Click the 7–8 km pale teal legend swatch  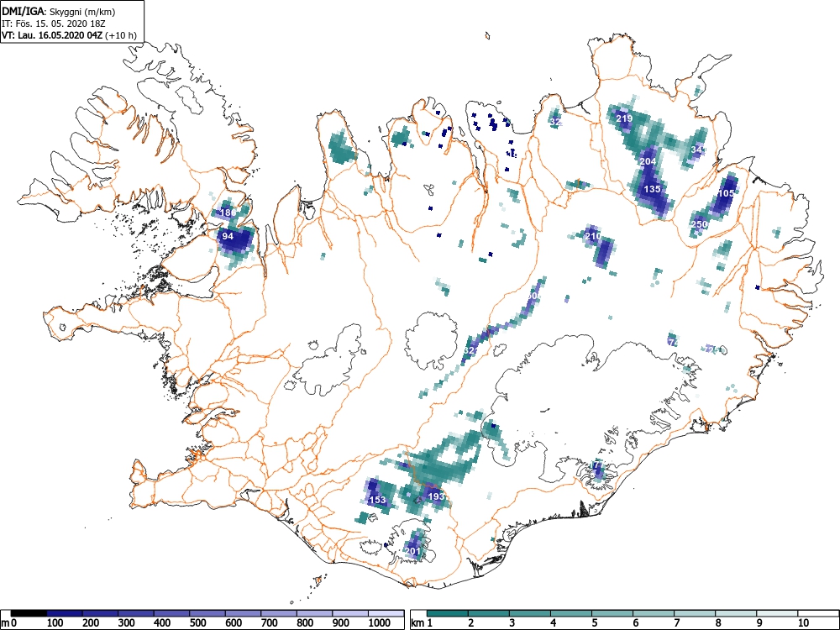695,614
